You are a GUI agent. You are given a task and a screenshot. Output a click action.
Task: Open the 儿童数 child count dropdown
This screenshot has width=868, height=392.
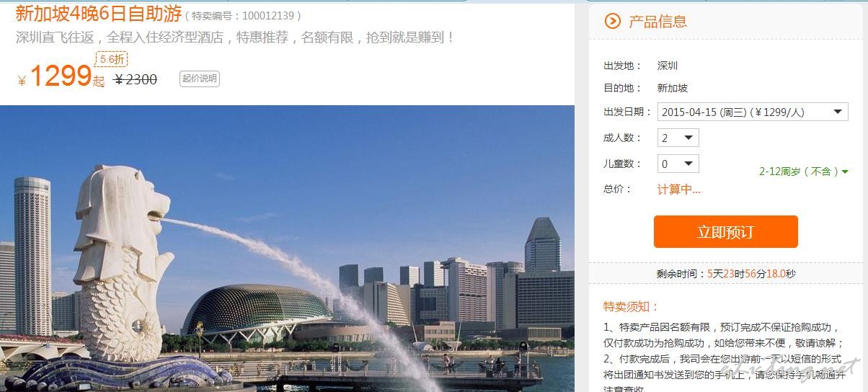click(678, 164)
